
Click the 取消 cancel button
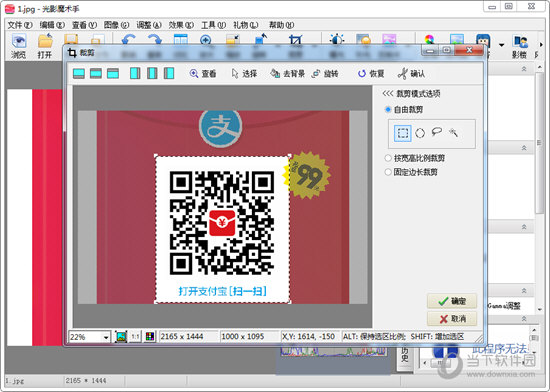point(452,319)
